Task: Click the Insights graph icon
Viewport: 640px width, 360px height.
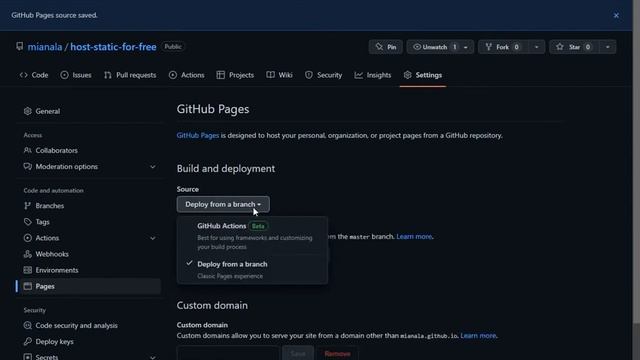Action: pos(358,75)
